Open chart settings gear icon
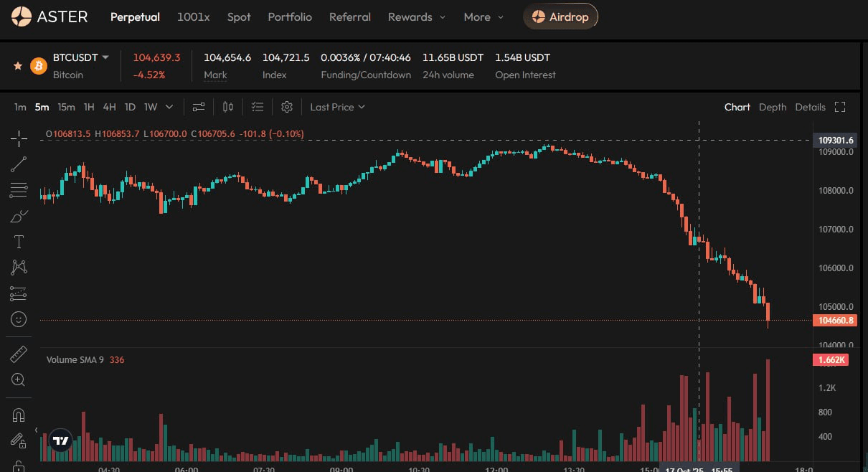 [x=287, y=107]
